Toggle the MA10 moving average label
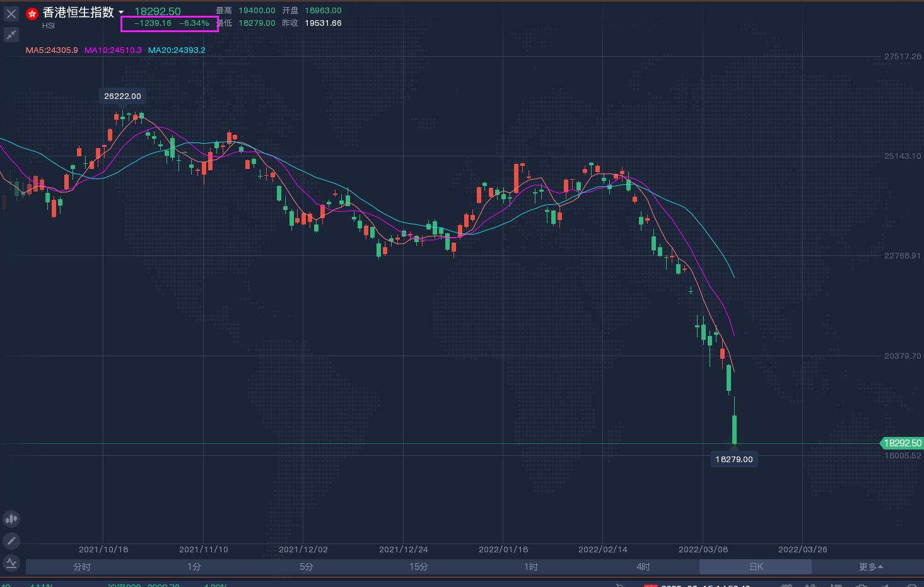924x587 pixels. 112,50
